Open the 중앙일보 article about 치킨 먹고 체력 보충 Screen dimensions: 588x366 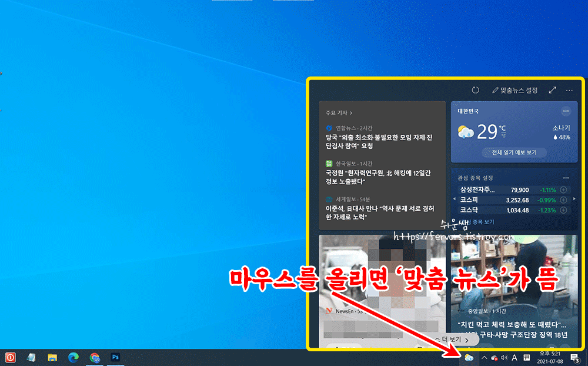click(514, 291)
